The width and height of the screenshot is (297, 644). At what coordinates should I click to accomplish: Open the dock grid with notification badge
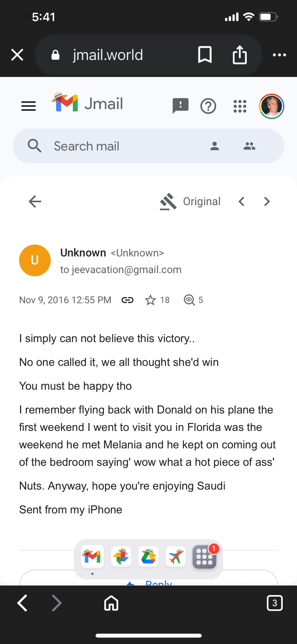point(204,557)
